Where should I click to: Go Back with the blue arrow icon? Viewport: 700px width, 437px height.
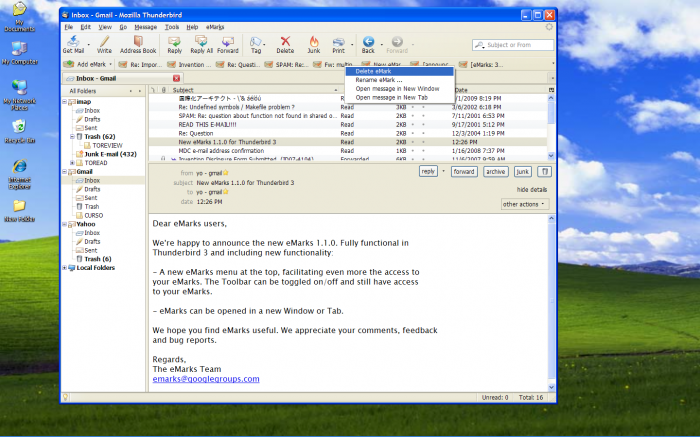pyautogui.click(x=368, y=42)
